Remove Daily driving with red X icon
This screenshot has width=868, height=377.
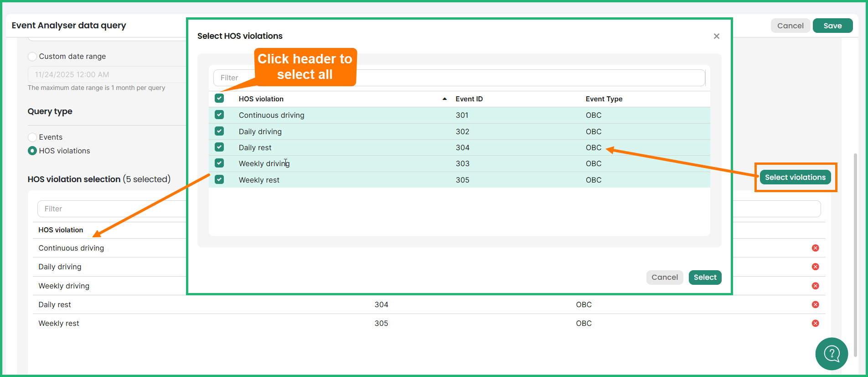[815, 267]
